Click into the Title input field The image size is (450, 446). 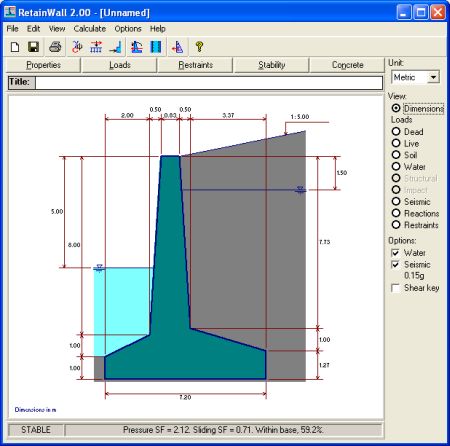coord(209,83)
